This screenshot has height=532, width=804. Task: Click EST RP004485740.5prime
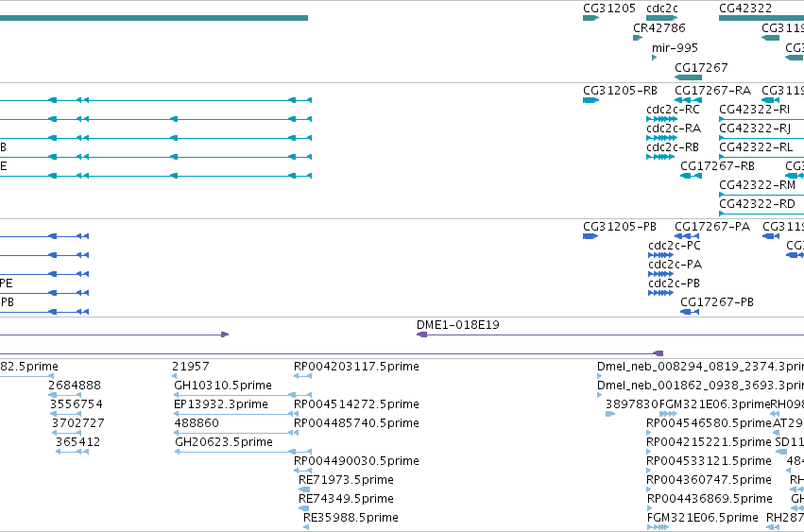[x=356, y=423]
